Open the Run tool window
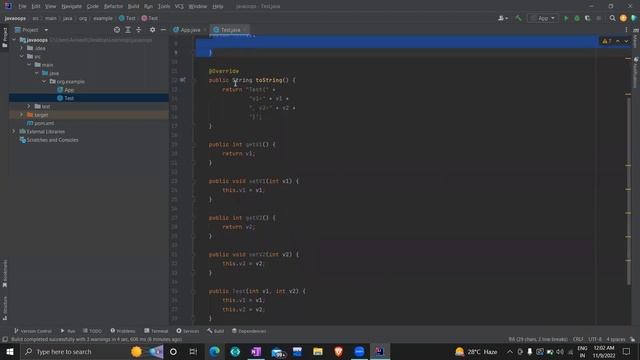Viewport: 640px width, 360px height. (68, 331)
